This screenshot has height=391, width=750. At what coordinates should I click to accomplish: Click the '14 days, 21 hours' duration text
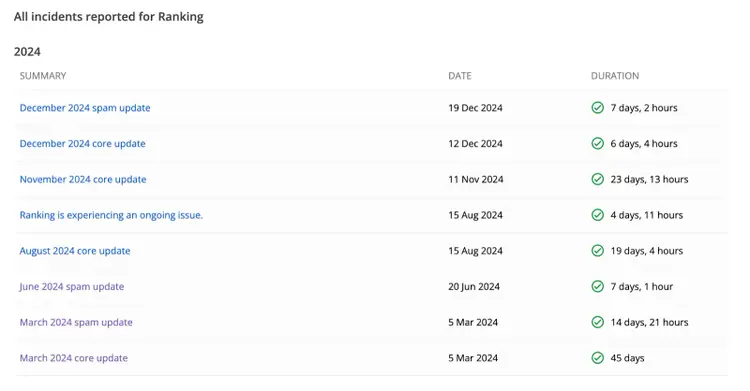click(649, 323)
